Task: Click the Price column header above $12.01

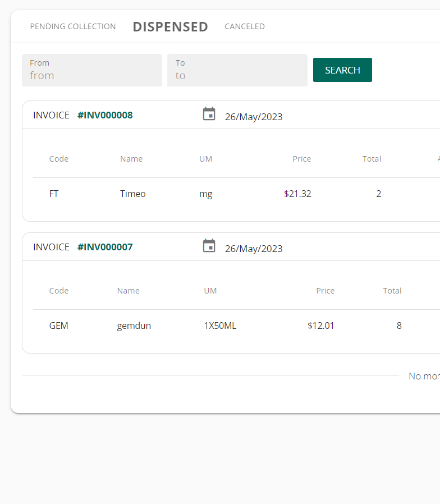Action: (325, 291)
